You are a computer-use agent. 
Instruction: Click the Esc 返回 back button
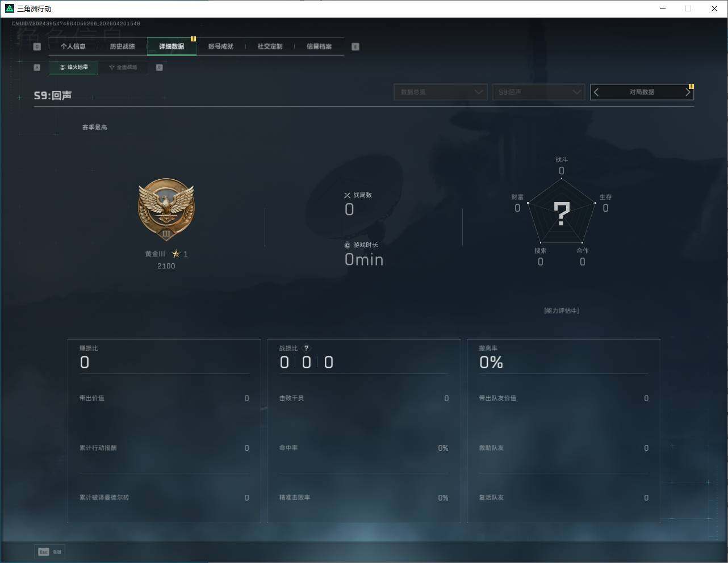pos(50,552)
